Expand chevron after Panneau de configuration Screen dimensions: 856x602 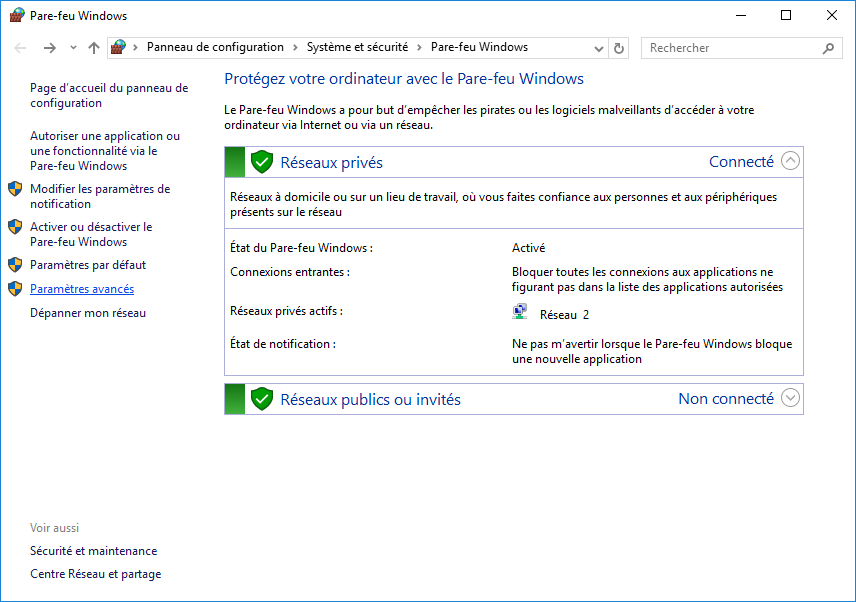[x=295, y=47]
